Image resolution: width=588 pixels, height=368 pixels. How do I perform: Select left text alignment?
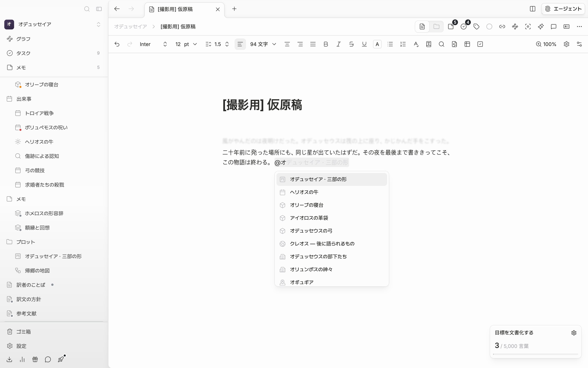pos(240,44)
